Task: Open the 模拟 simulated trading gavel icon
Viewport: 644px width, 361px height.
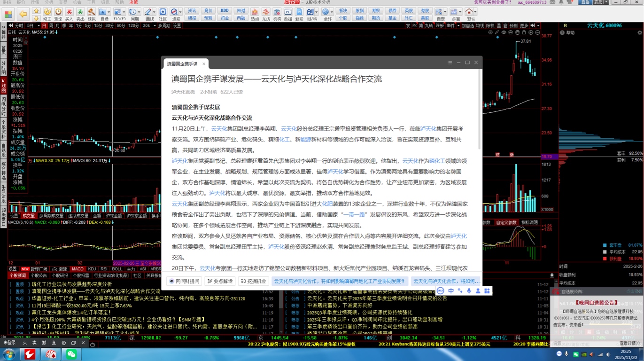Action: pyautogui.click(x=91, y=11)
